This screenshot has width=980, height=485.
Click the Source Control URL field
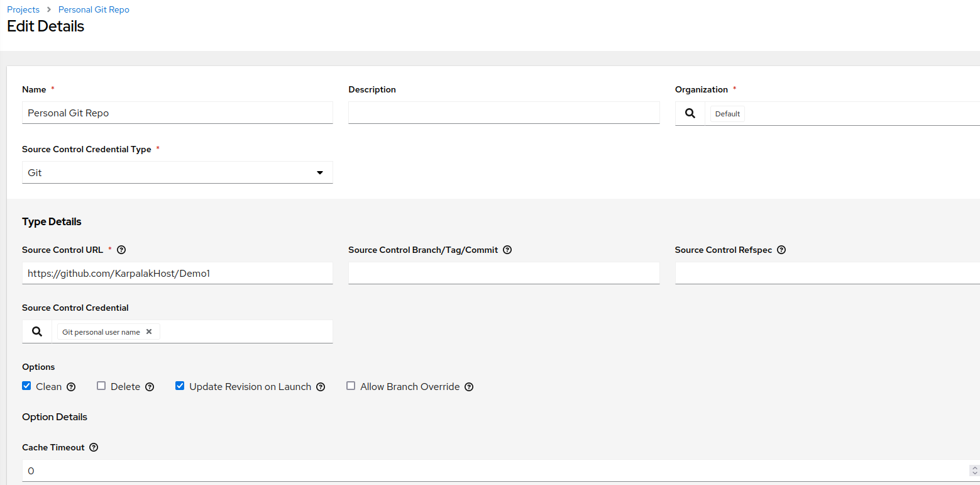[x=177, y=273]
